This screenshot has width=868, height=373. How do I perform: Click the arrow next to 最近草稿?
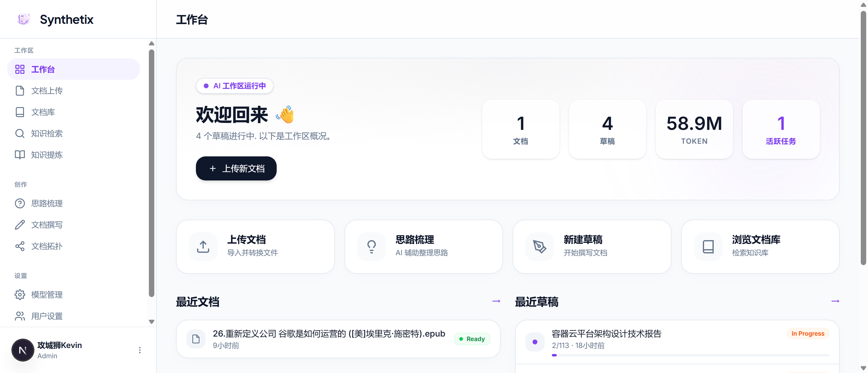tap(835, 301)
